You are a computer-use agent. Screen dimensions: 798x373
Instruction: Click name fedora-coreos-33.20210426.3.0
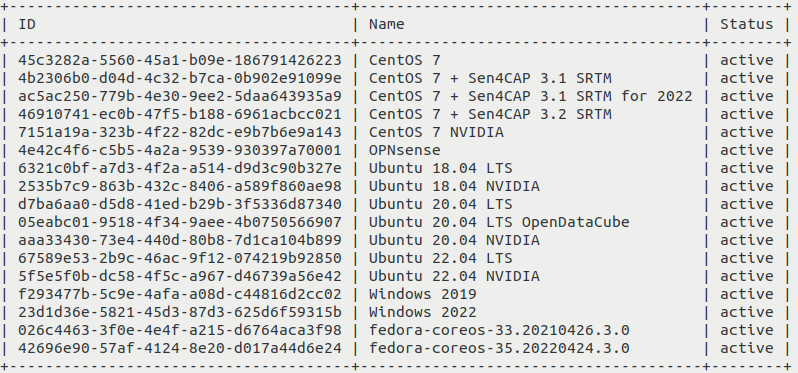pos(499,330)
